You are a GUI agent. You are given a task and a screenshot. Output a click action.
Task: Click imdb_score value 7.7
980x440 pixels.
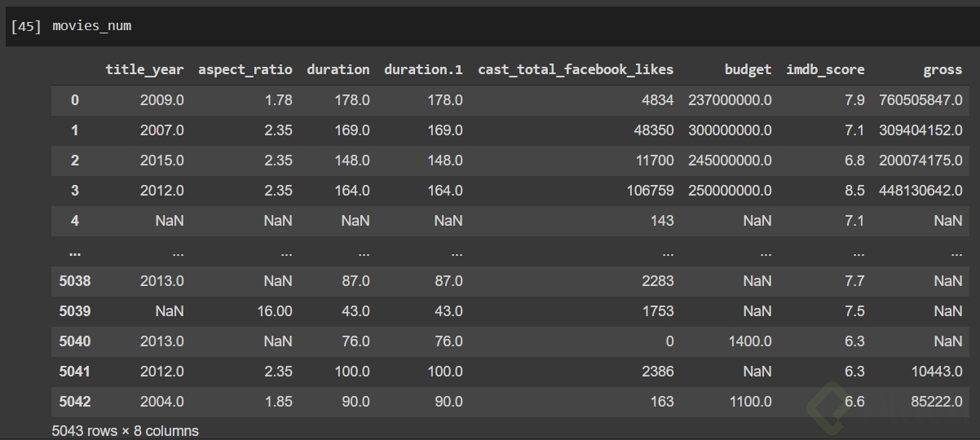click(855, 280)
